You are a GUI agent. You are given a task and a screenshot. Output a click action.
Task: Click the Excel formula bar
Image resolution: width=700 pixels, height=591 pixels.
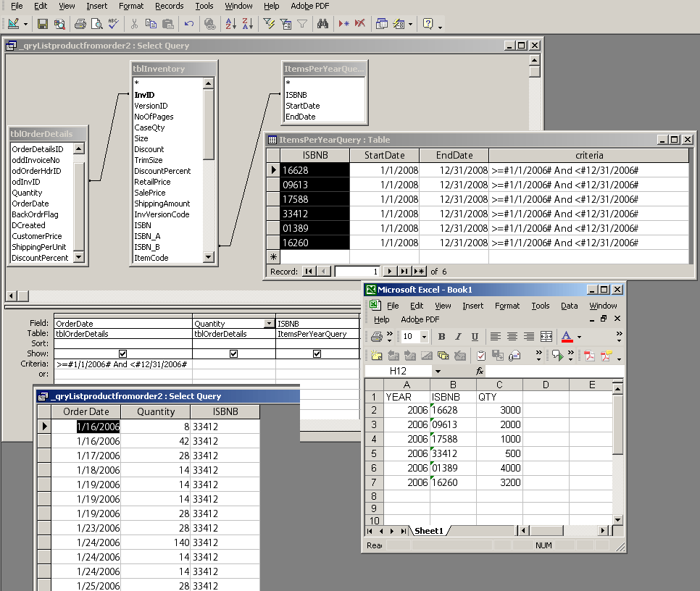click(x=554, y=371)
